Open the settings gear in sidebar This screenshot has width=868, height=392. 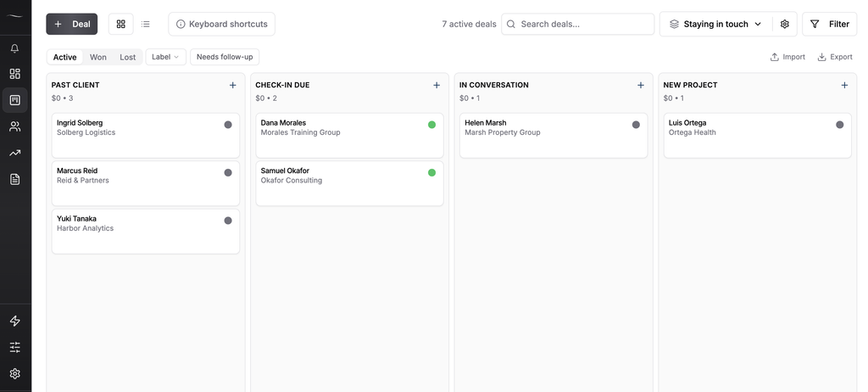coord(15,373)
